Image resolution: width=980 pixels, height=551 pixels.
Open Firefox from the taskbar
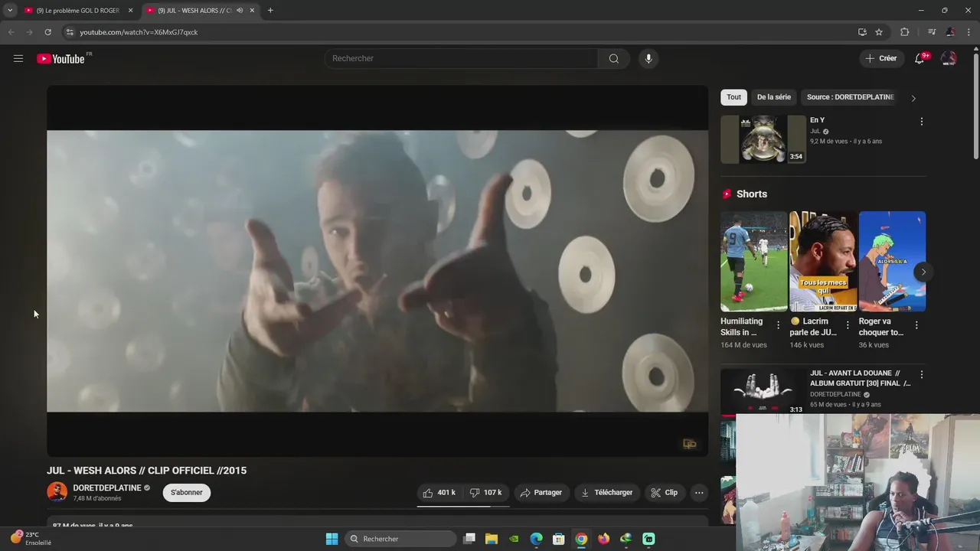click(x=604, y=539)
